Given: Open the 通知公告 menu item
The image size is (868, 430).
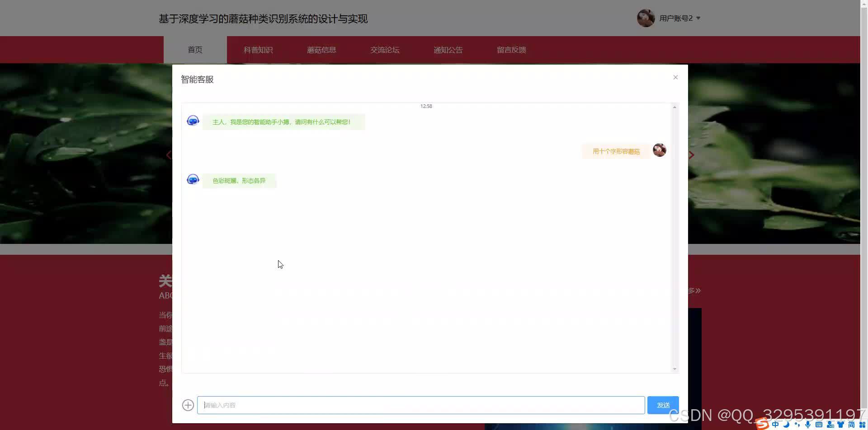Looking at the screenshot, I should coord(448,50).
